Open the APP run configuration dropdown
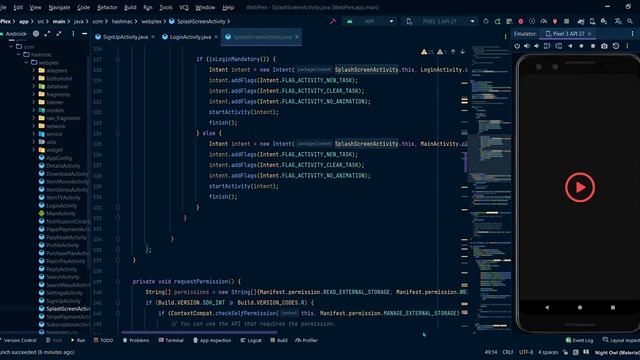The height and width of the screenshot is (360, 640). [x=369, y=21]
